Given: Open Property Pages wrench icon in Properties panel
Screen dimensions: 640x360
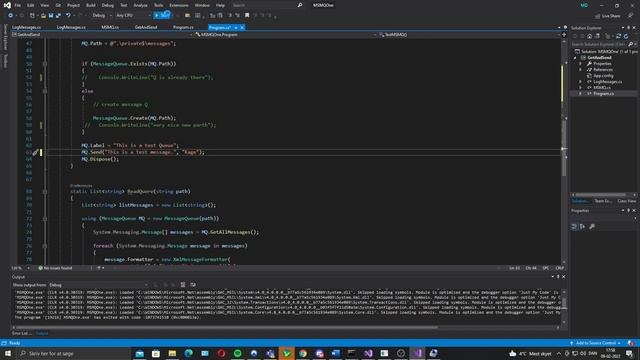Looking at the screenshot, I should coord(592,227).
